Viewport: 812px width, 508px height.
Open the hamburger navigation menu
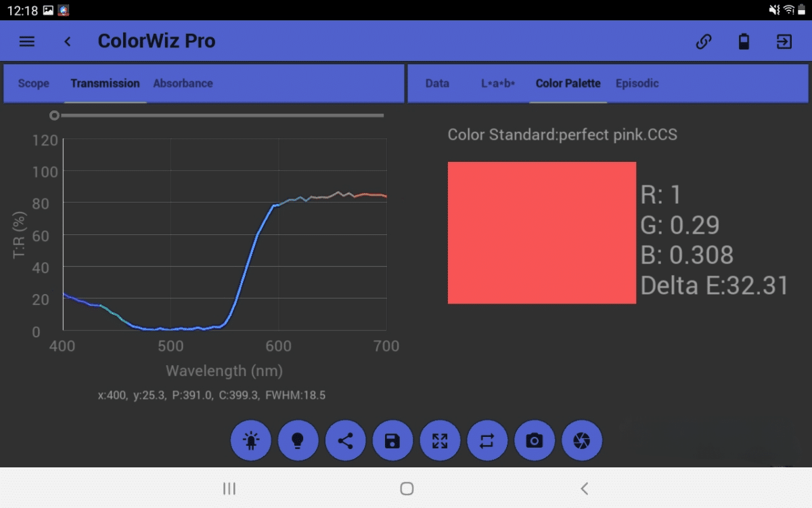[27, 41]
